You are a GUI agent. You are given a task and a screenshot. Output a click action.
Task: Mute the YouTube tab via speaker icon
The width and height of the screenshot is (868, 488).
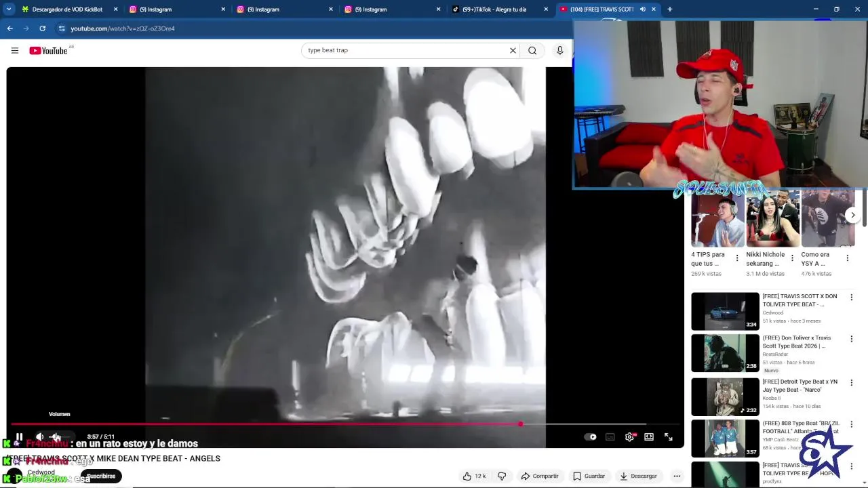click(642, 9)
